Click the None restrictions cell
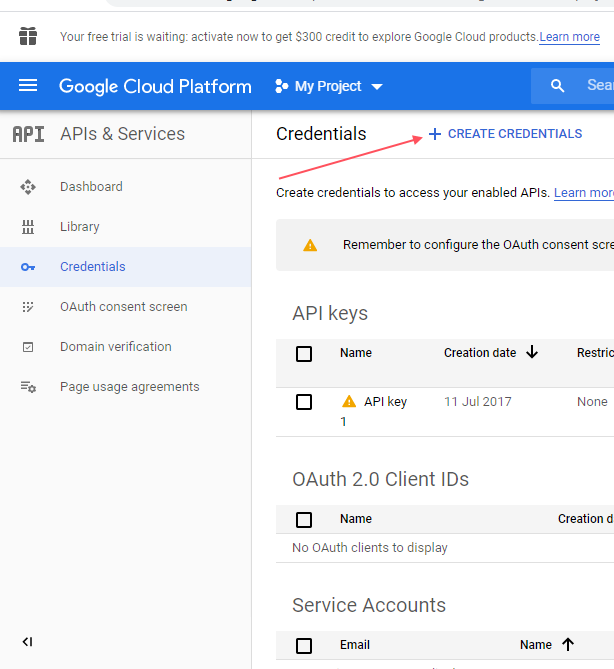 click(592, 401)
